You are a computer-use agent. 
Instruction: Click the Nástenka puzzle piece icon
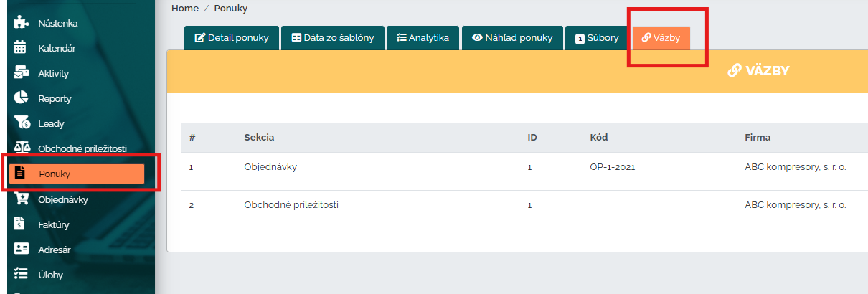22,23
